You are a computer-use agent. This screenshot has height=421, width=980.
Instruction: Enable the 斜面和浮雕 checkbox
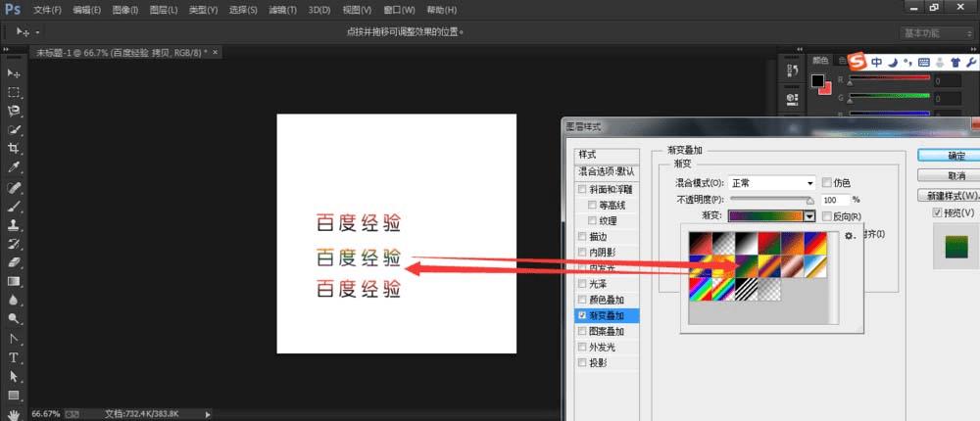click(x=582, y=189)
